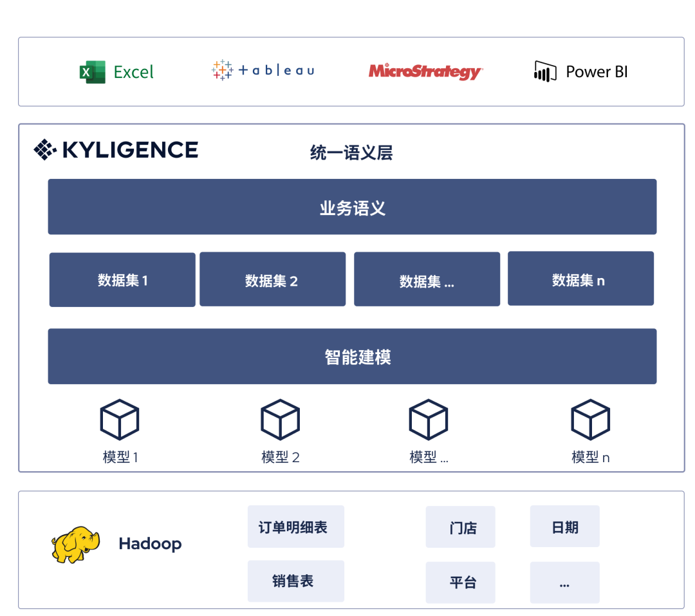The image size is (695, 616).
Task: Click the Power BI text label
Action: click(x=597, y=71)
